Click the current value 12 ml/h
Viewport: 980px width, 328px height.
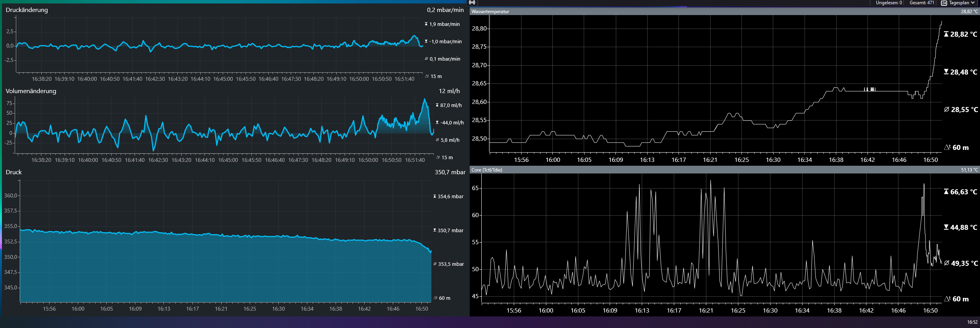tap(449, 91)
